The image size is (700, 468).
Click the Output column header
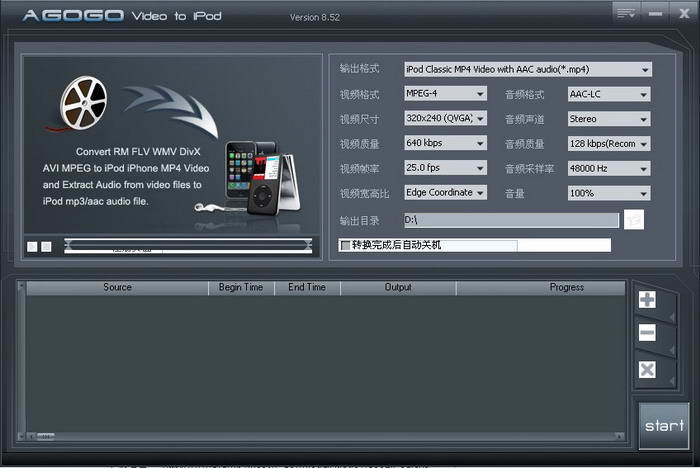coord(398,288)
